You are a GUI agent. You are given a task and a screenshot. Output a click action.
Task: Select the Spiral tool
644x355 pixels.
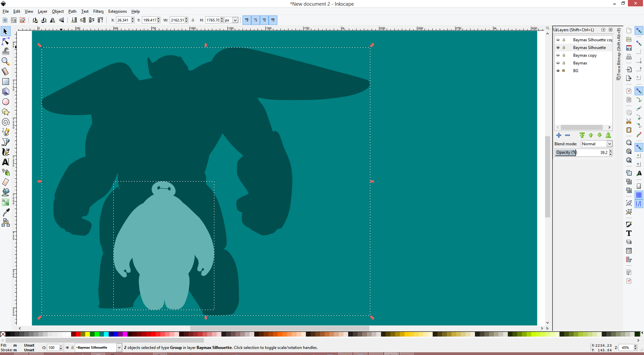pyautogui.click(x=5, y=122)
